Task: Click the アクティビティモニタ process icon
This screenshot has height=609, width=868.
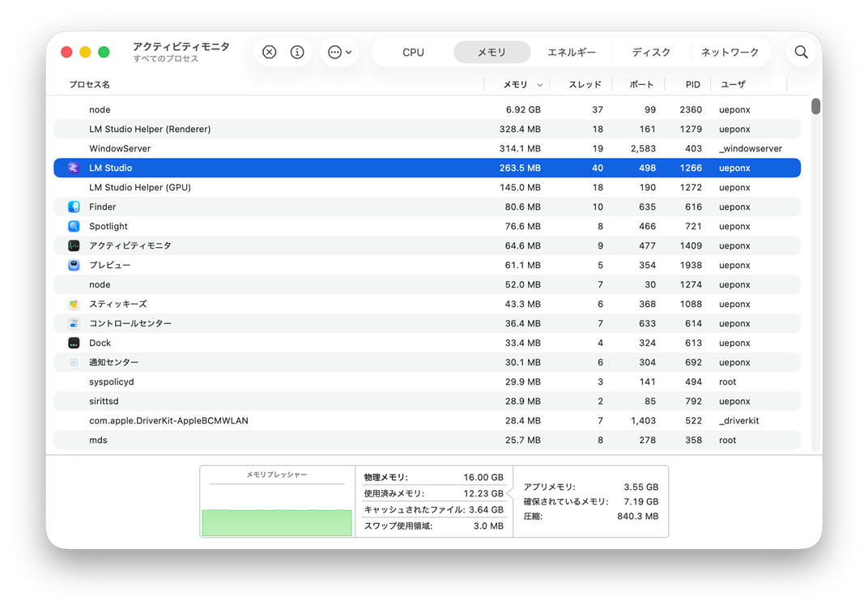Action: (x=74, y=245)
